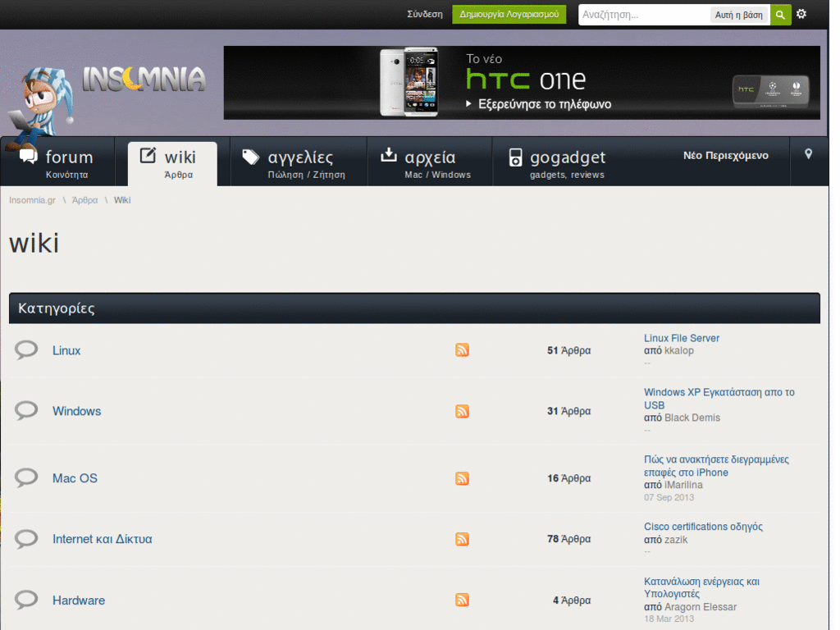Open author Black Demis profile link

[x=692, y=418]
